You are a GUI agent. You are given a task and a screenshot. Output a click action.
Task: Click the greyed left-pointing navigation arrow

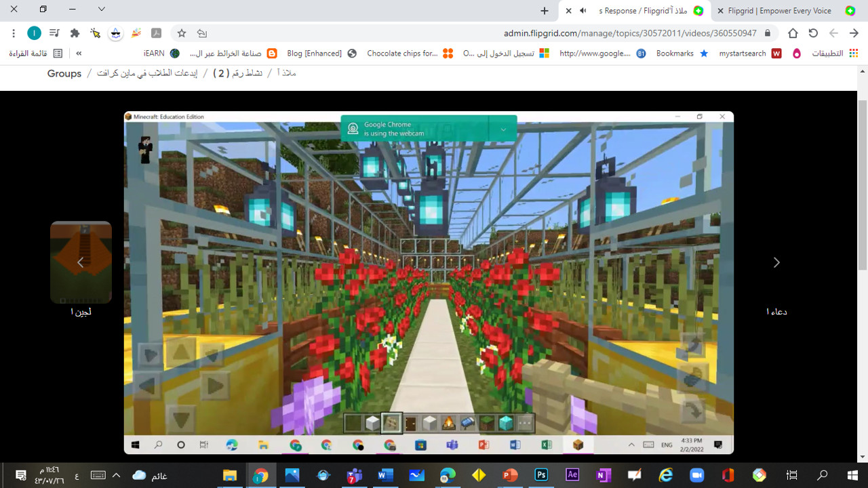pyautogui.click(x=833, y=33)
